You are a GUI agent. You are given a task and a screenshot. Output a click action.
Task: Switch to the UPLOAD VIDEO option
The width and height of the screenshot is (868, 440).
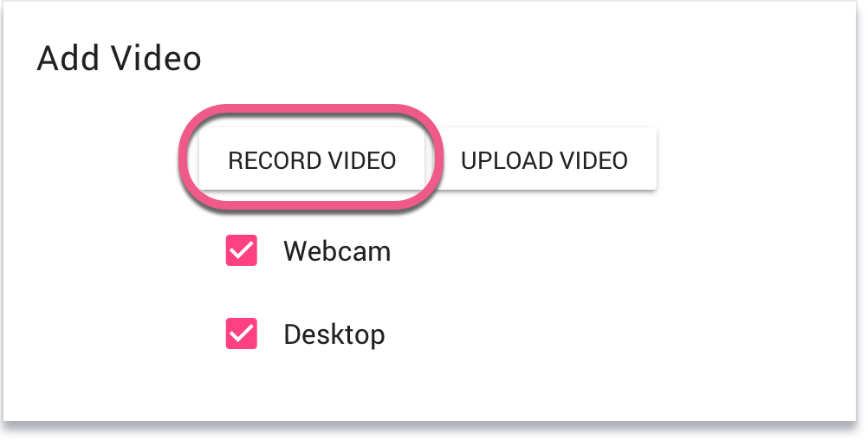tap(544, 159)
